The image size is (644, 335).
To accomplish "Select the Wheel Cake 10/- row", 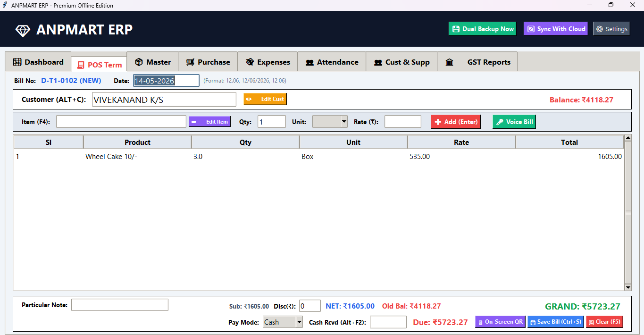I will click(x=318, y=157).
